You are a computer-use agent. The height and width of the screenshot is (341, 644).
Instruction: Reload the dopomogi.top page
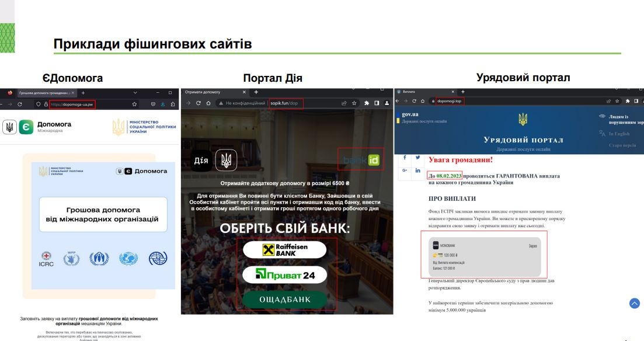point(414,101)
